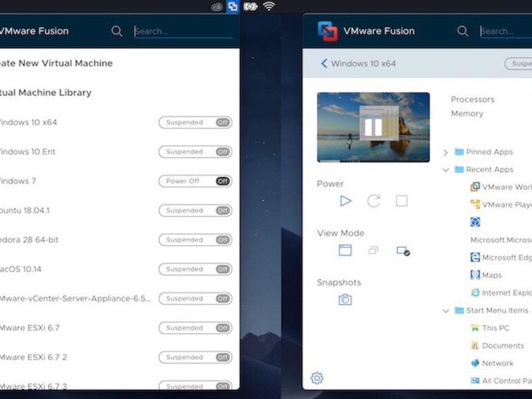The image size is (532, 399).
Task: Click the Microsoft.Microsoft app label
Action: [501, 240]
